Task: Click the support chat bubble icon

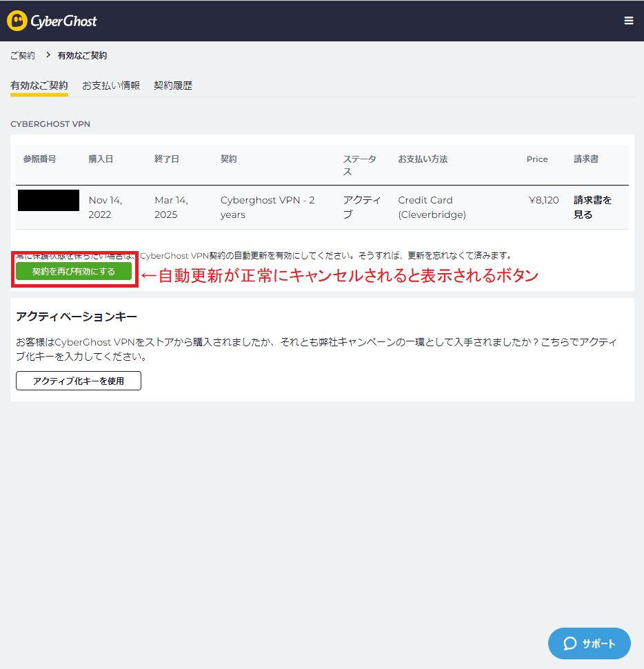Action: [x=570, y=643]
